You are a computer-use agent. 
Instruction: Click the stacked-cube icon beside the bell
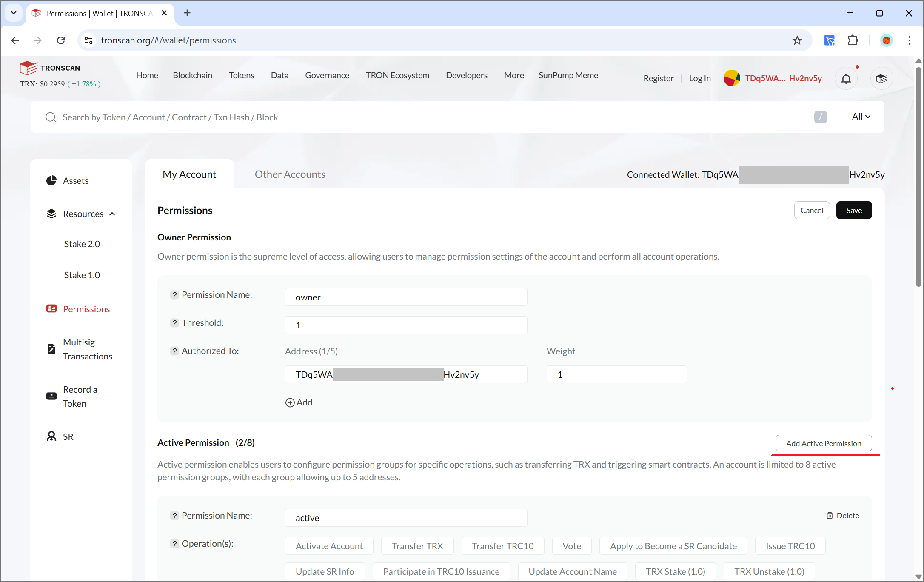tap(881, 79)
